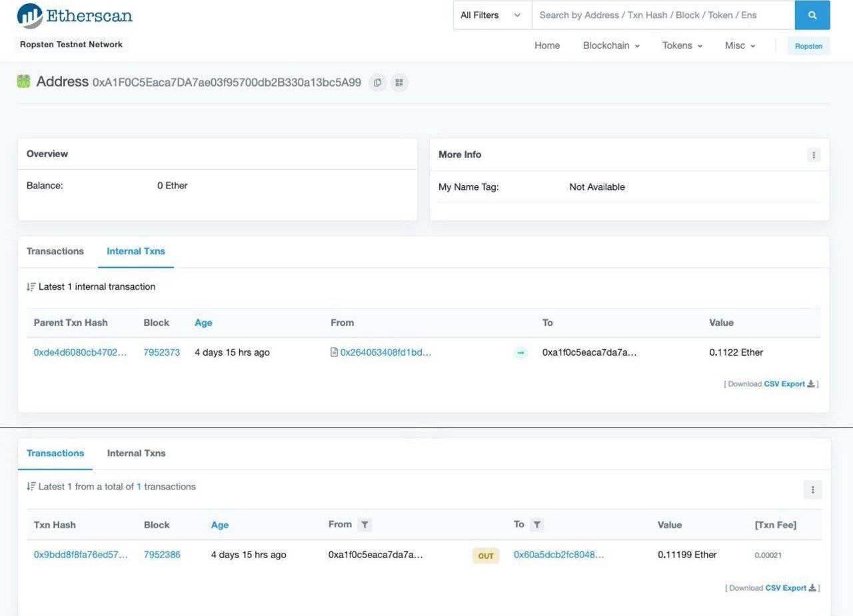Show the address QR code icon
Screen dimensions: 853x616
coord(399,83)
